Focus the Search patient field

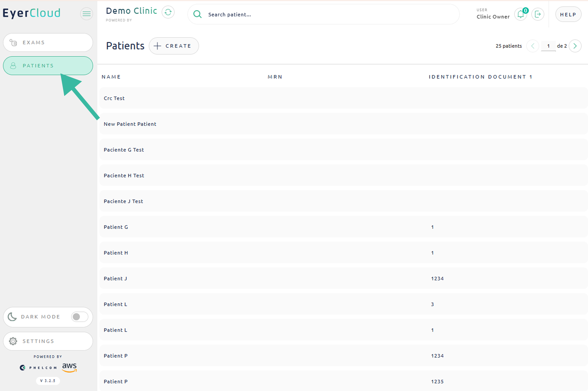(324, 15)
